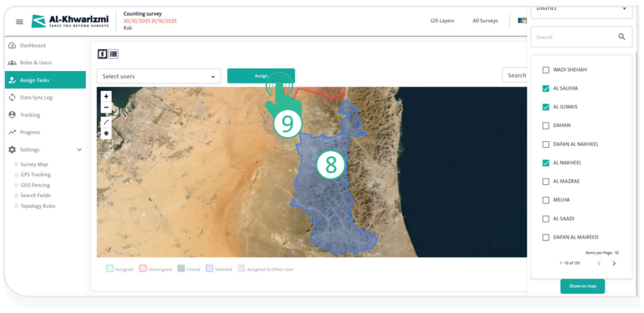Switch to map view icon
Viewport: 644px width, 313px height.
coord(103,54)
